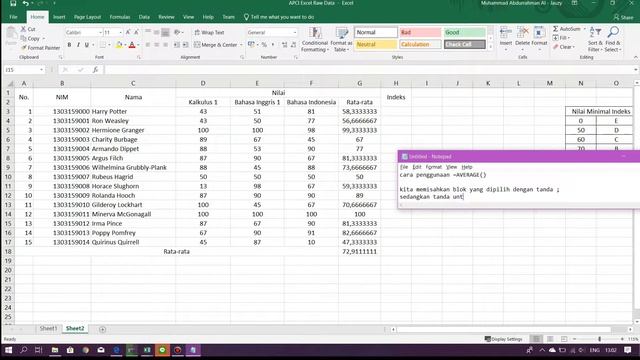Switch to the Page Layout tab

pyautogui.click(x=87, y=17)
